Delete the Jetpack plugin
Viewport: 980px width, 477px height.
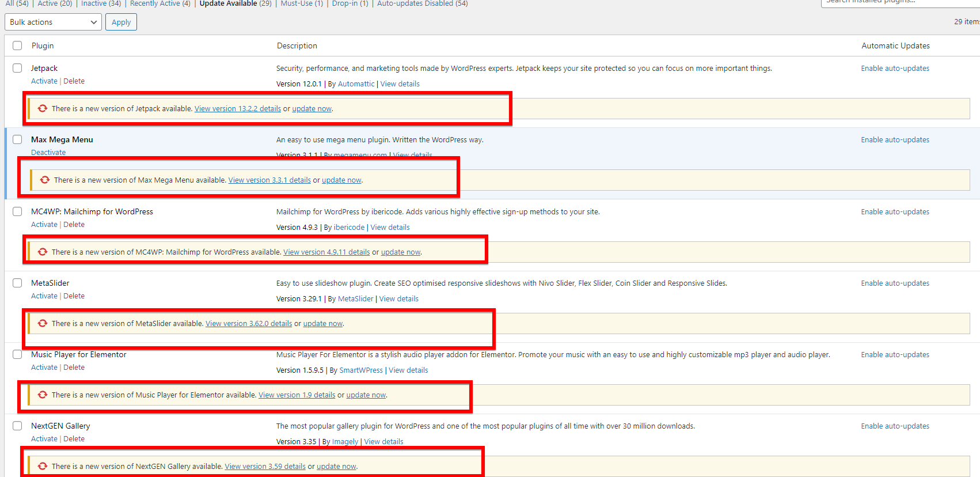[x=74, y=81]
